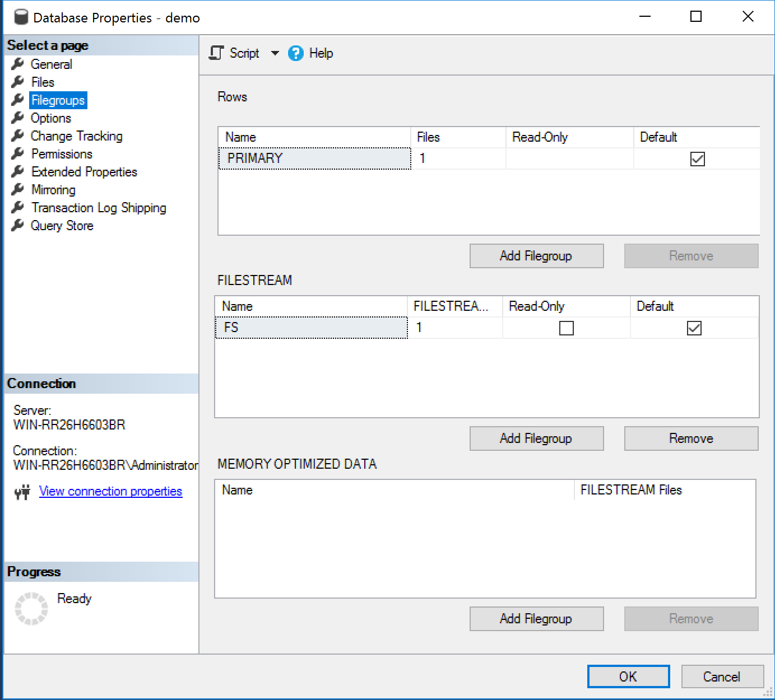Click the Script scroll icon in toolbar
The image size is (775, 700).
[216, 53]
